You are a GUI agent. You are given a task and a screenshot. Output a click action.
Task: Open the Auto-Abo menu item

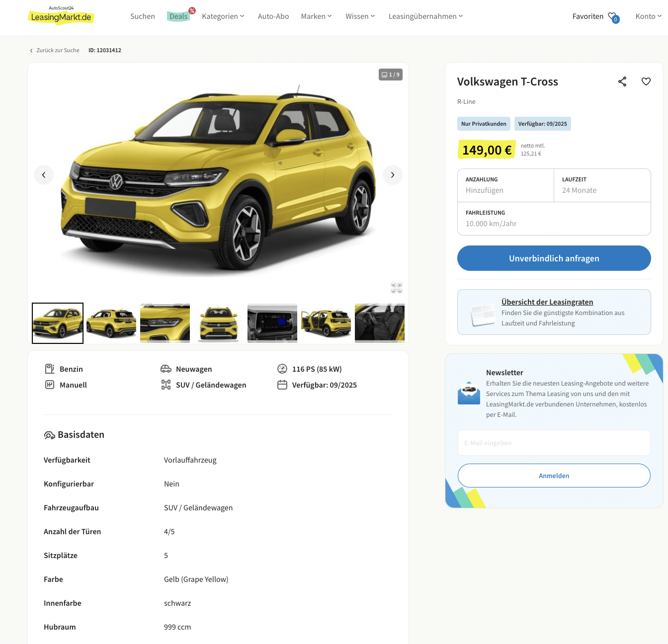coord(273,16)
